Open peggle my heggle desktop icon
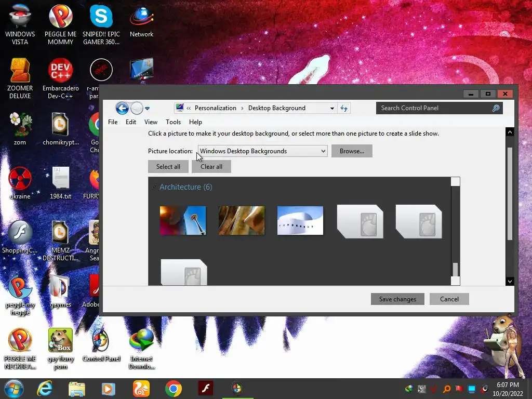 tap(20, 295)
